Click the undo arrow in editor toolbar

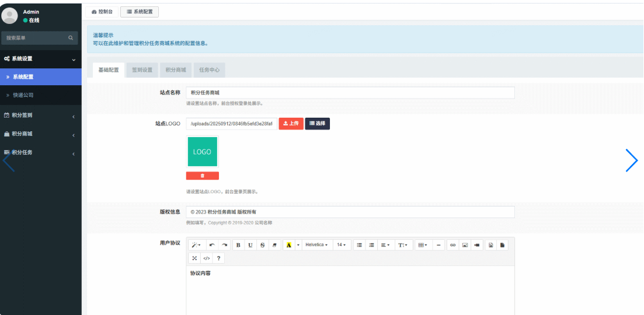click(x=212, y=245)
